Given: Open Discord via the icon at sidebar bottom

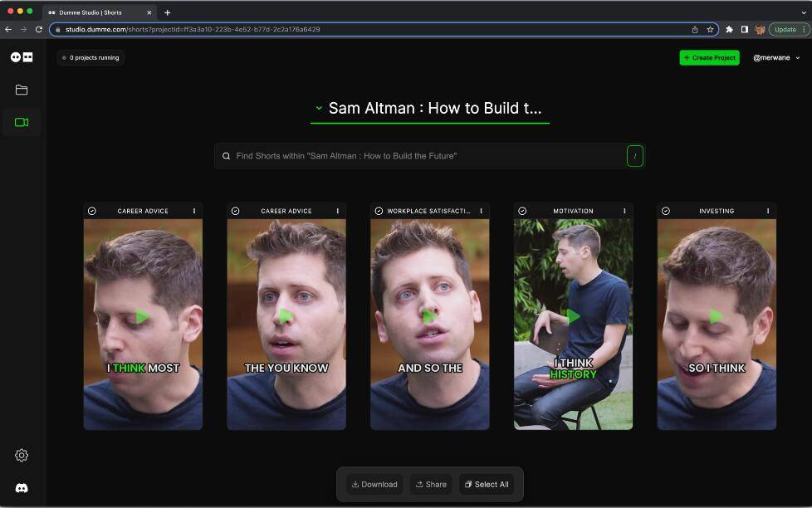Looking at the screenshot, I should click(21, 487).
